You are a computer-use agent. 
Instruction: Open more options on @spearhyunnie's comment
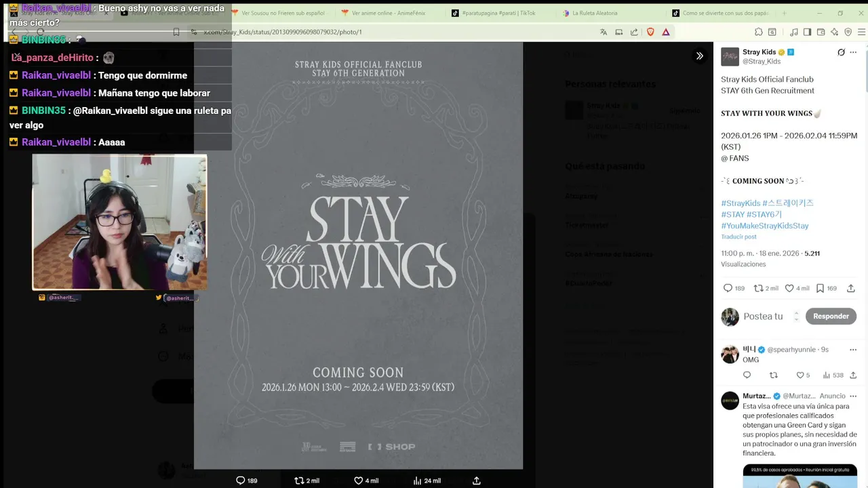(x=853, y=350)
